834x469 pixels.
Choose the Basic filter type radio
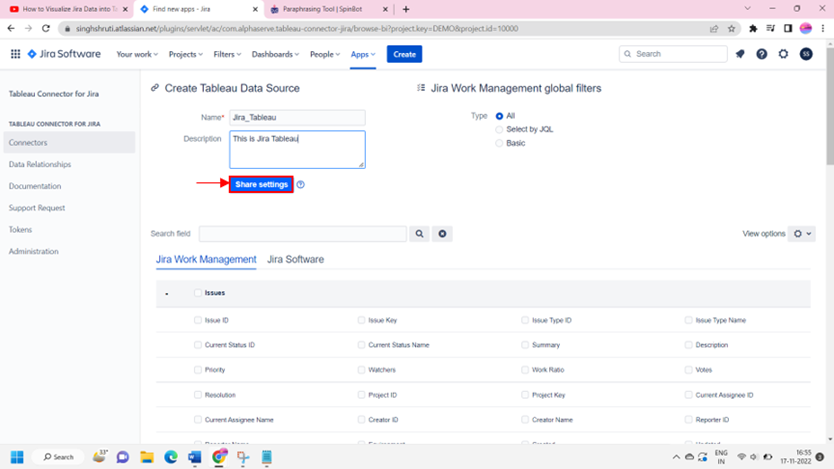pos(499,143)
